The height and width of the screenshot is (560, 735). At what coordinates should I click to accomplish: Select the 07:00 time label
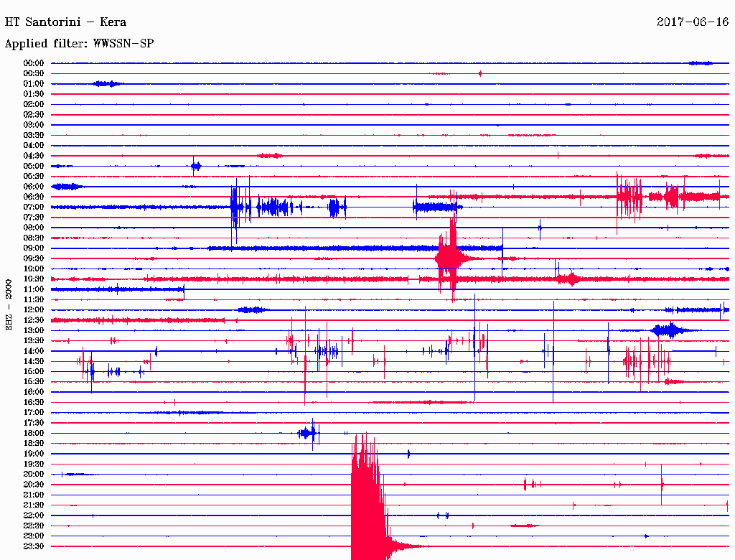click(34, 207)
